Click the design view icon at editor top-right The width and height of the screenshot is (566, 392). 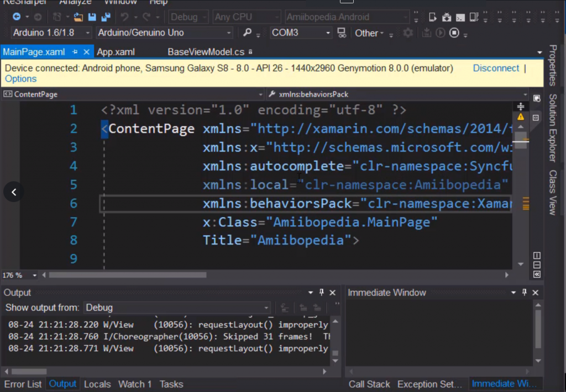point(537,98)
